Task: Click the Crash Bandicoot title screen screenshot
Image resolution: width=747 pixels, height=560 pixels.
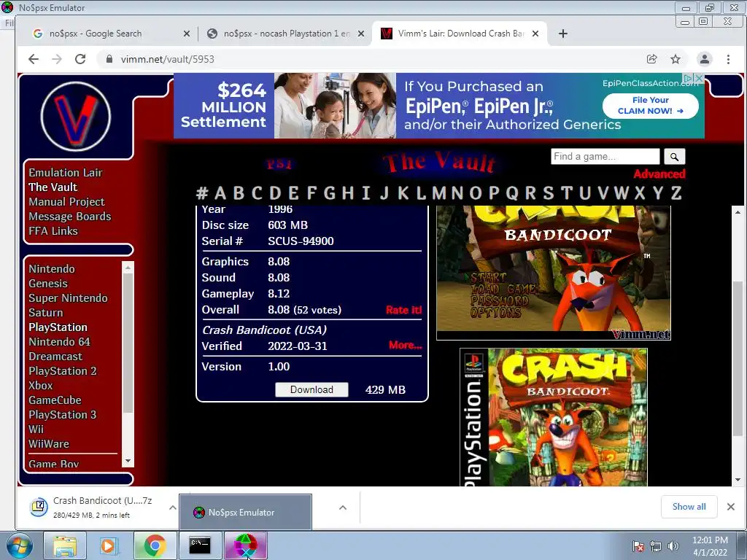Action: [554, 273]
